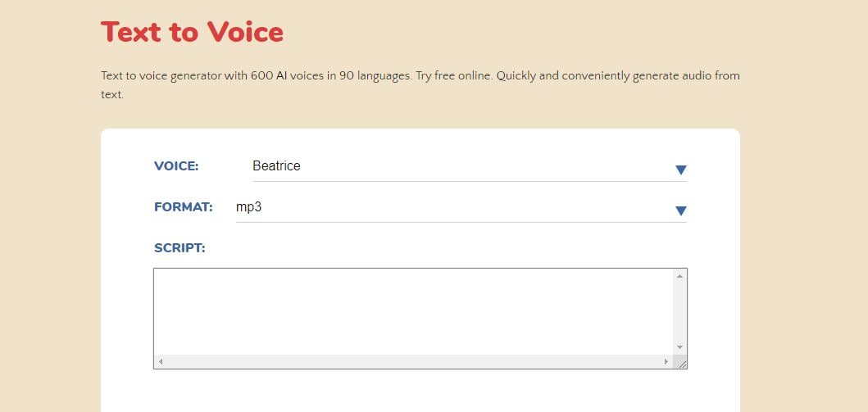Click the VOICE dropdown triangle arrow
The height and width of the screenshot is (412, 868).
click(x=680, y=170)
